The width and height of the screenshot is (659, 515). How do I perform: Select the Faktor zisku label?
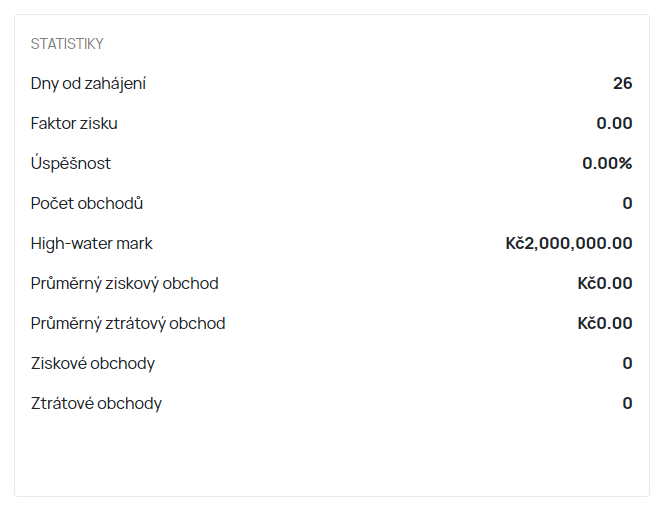(x=74, y=123)
